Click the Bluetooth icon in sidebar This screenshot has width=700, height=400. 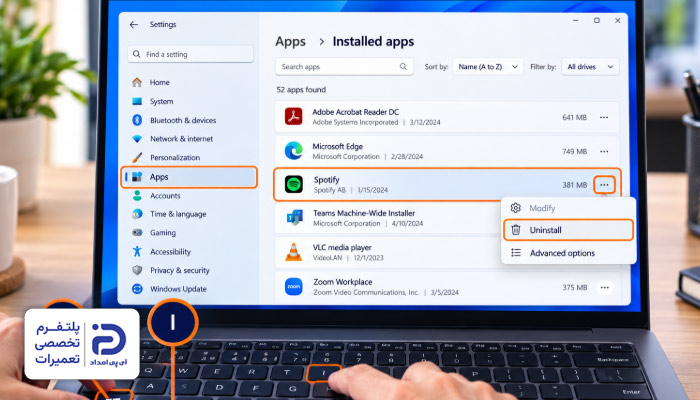pos(137,120)
